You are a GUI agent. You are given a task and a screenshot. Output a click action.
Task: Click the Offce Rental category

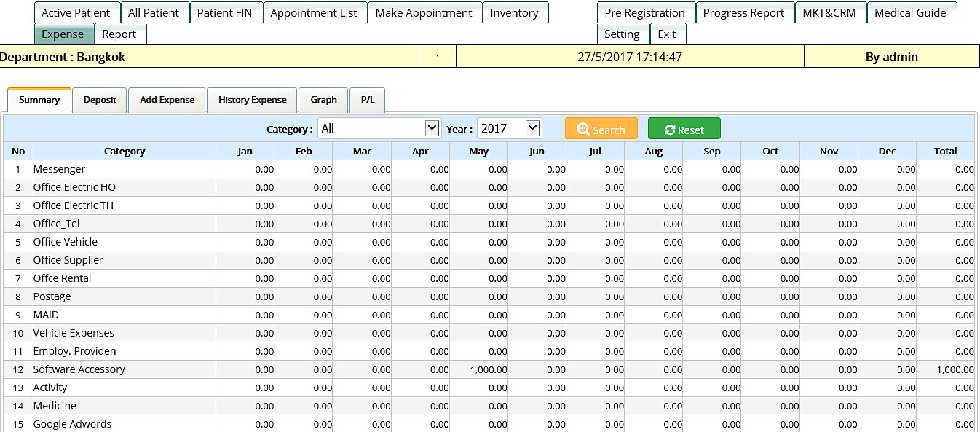[63, 278]
